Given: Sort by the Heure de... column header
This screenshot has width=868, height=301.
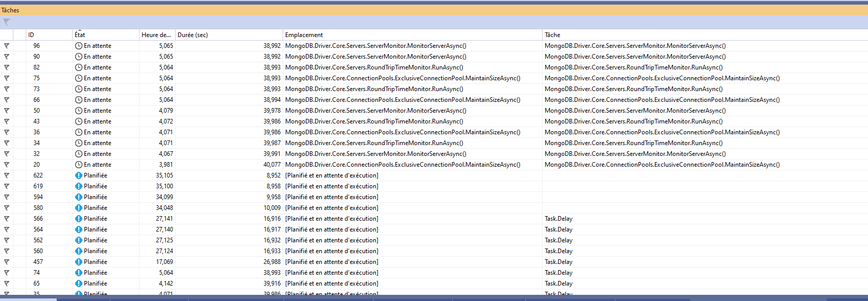Looking at the screenshot, I should point(157,35).
